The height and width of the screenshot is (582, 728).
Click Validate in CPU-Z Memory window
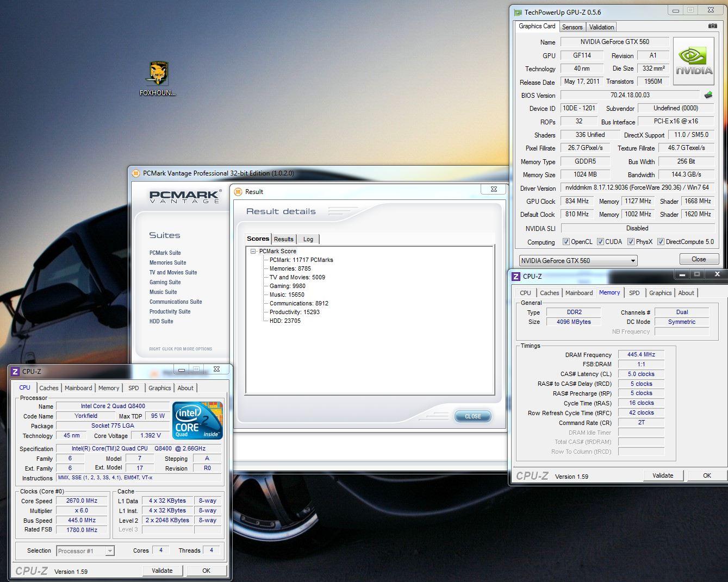(x=663, y=475)
